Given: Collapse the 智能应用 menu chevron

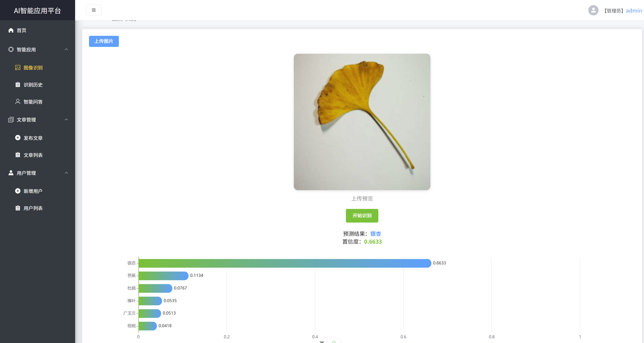Looking at the screenshot, I should [x=66, y=49].
